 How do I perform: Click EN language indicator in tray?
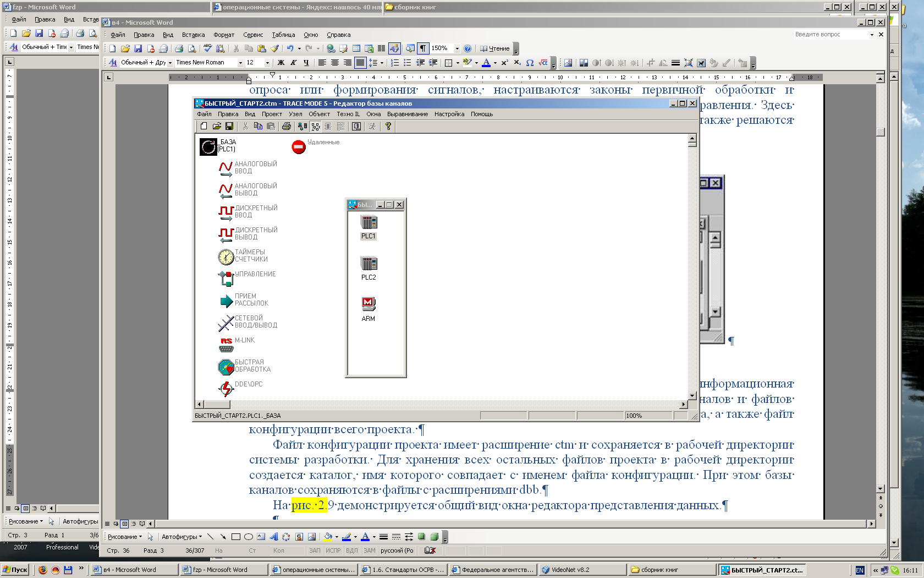point(860,570)
